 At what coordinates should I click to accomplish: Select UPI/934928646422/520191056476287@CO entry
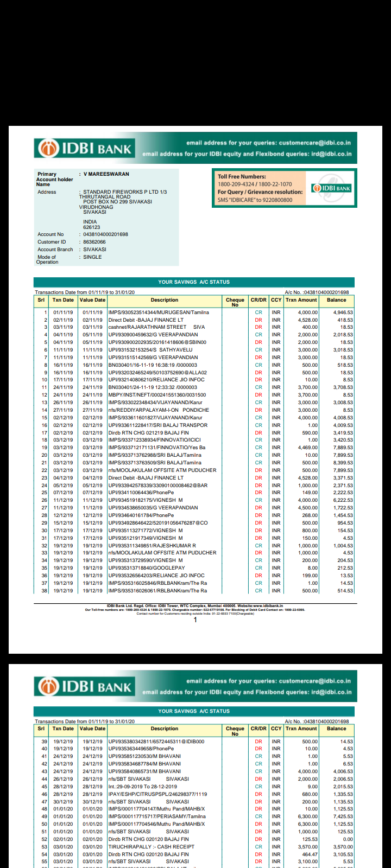158,523
